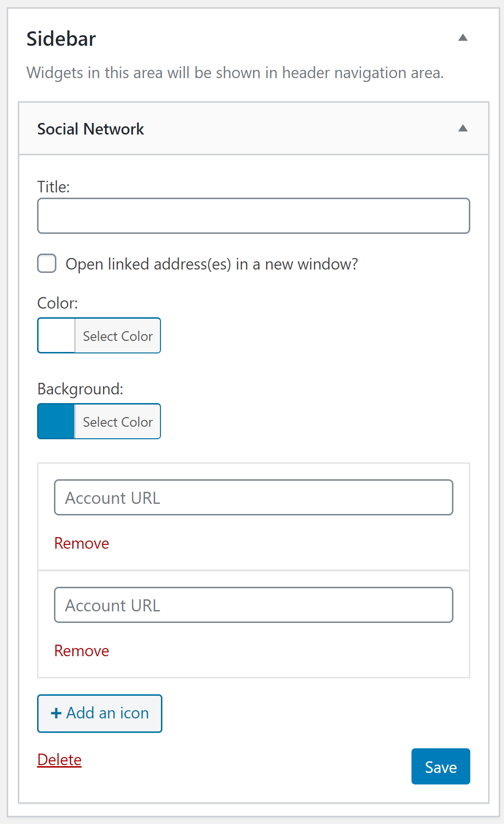This screenshot has height=824, width=504.
Task: Click the 'Color:' label
Action: [x=57, y=303]
